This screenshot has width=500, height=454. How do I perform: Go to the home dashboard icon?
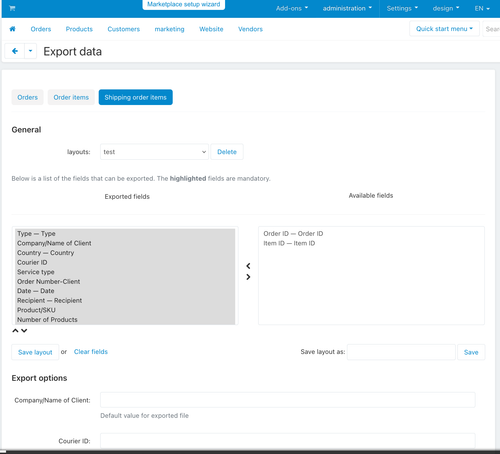click(13, 29)
